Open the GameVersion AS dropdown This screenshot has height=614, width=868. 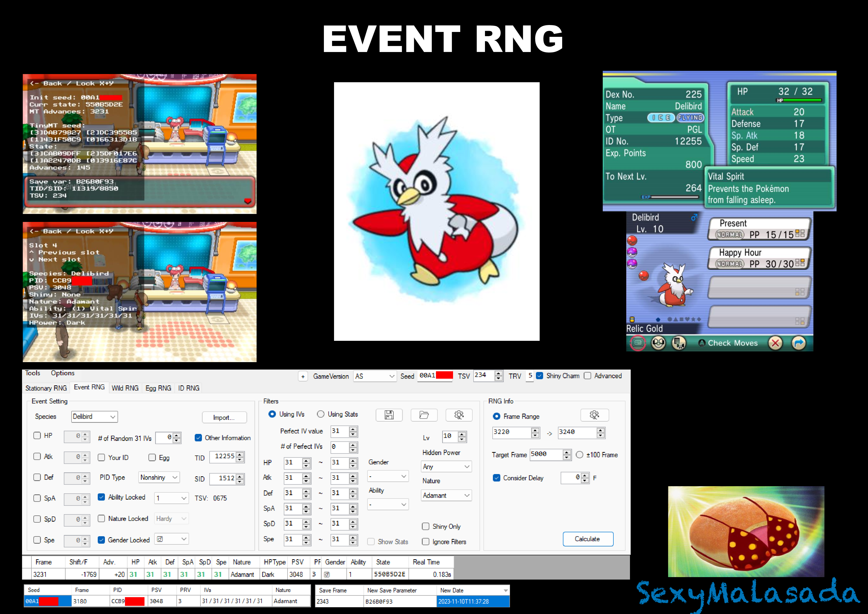[375, 376]
